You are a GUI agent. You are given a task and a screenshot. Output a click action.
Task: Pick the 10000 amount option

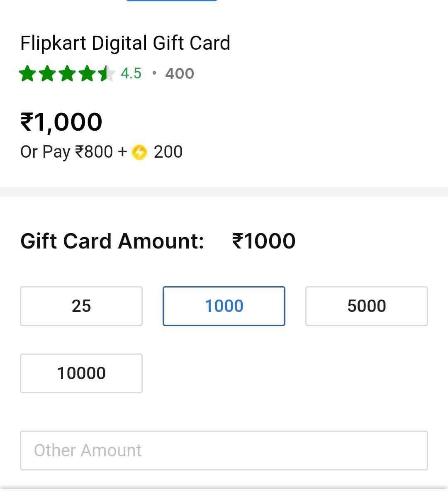(x=81, y=373)
